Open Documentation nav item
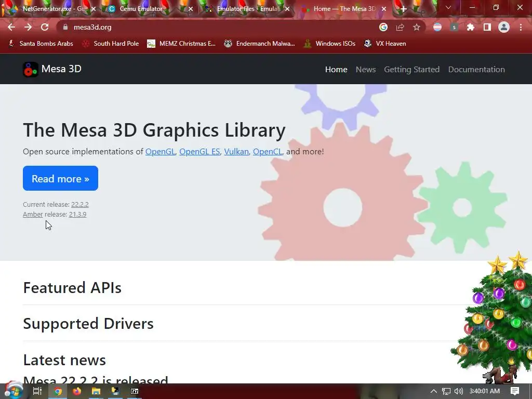The image size is (532, 399). click(x=476, y=69)
